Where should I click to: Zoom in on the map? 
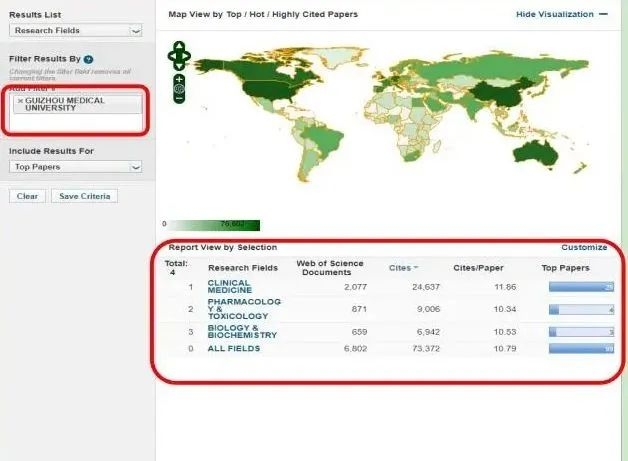click(179, 79)
